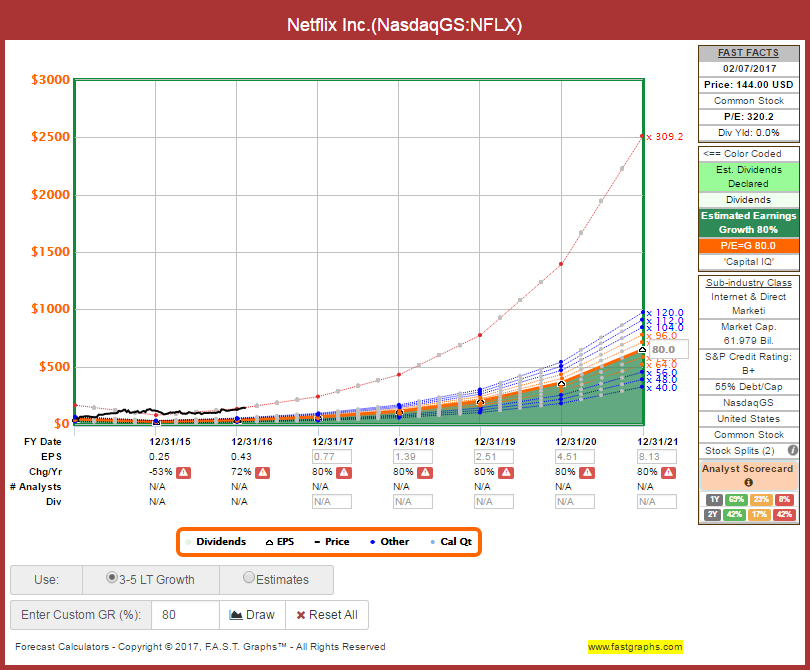The image size is (810, 670).
Task: Click the warning icon under 12/31/18
Action: click(x=426, y=472)
